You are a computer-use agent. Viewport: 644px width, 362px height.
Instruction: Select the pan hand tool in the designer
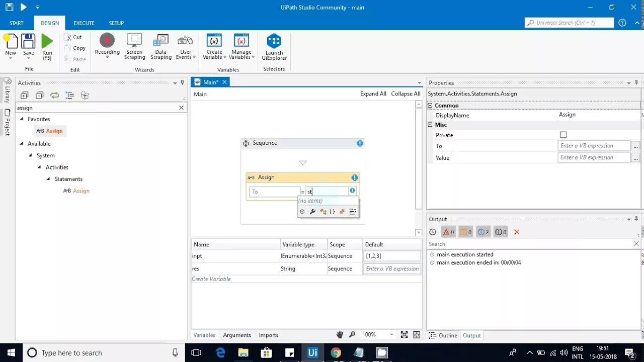pyautogui.click(x=340, y=335)
